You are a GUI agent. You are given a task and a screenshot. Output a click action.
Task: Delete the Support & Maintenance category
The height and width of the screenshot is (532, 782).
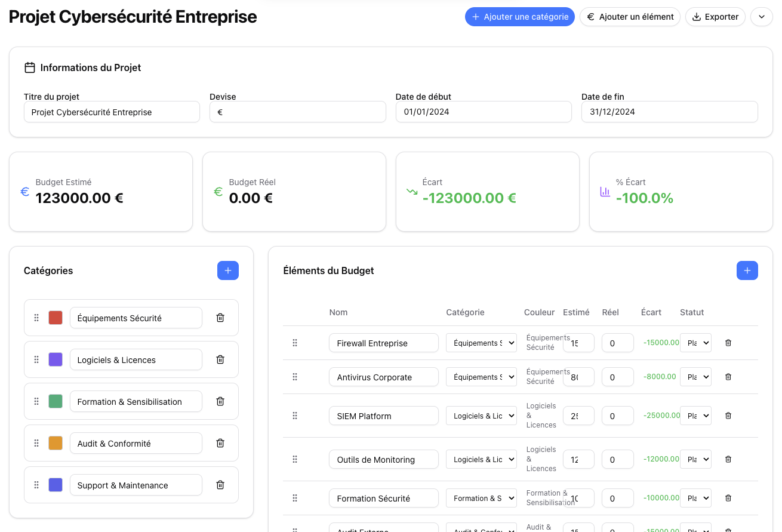point(220,485)
